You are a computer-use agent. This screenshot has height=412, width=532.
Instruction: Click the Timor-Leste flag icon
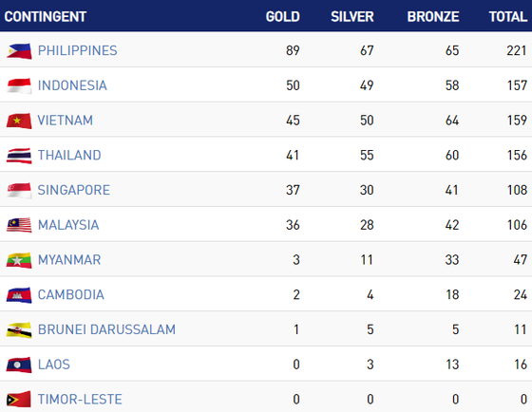[x=19, y=399]
